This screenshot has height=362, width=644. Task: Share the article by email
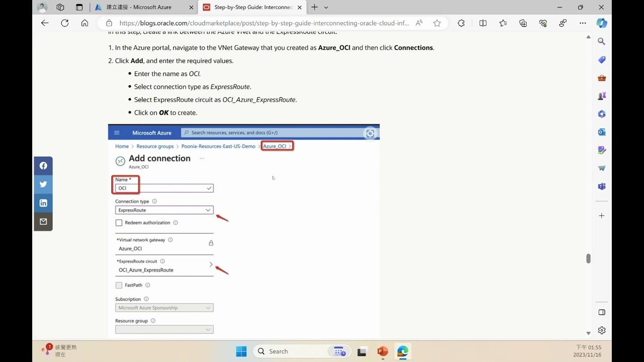(x=43, y=222)
